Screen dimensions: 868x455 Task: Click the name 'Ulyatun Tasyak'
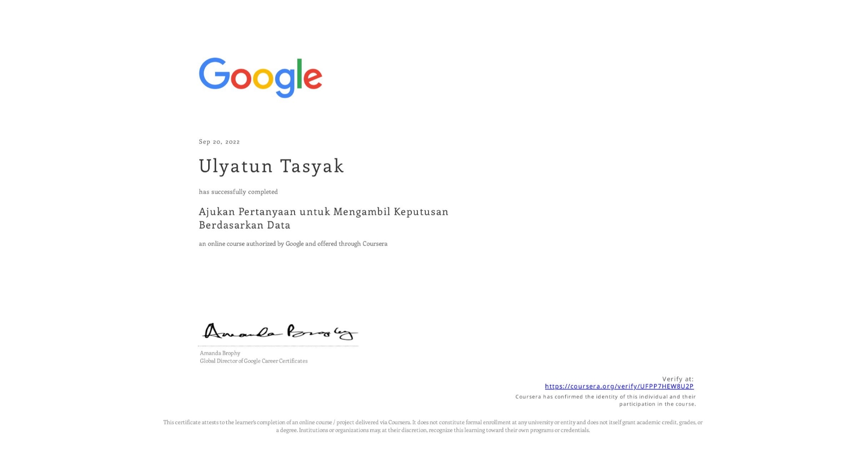coord(271,166)
